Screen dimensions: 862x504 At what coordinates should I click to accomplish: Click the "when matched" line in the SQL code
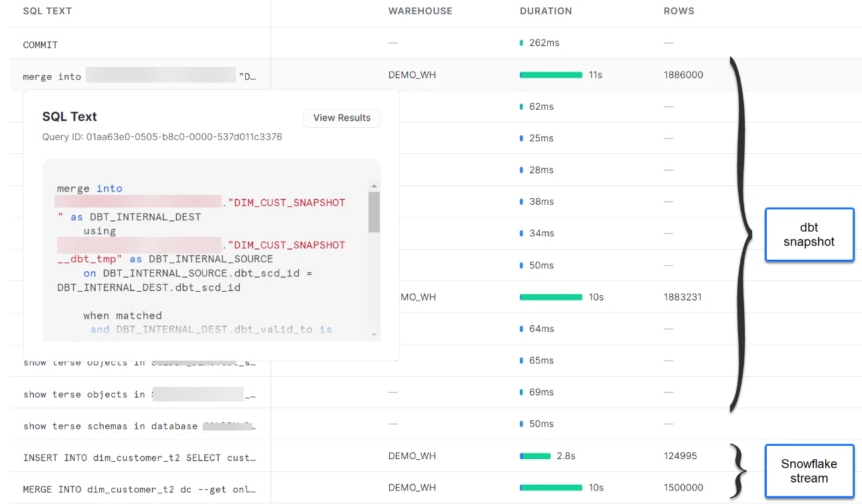[123, 315]
